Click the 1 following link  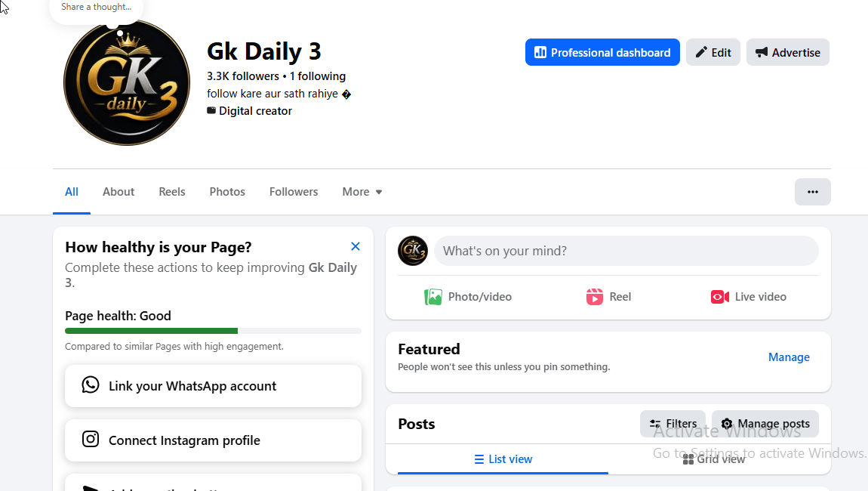[318, 76]
